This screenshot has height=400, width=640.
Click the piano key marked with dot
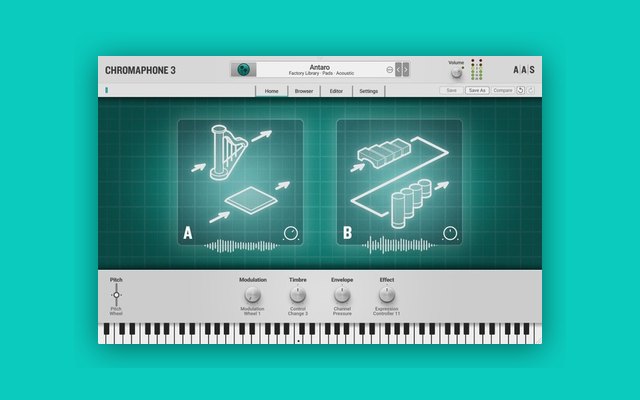(298, 340)
